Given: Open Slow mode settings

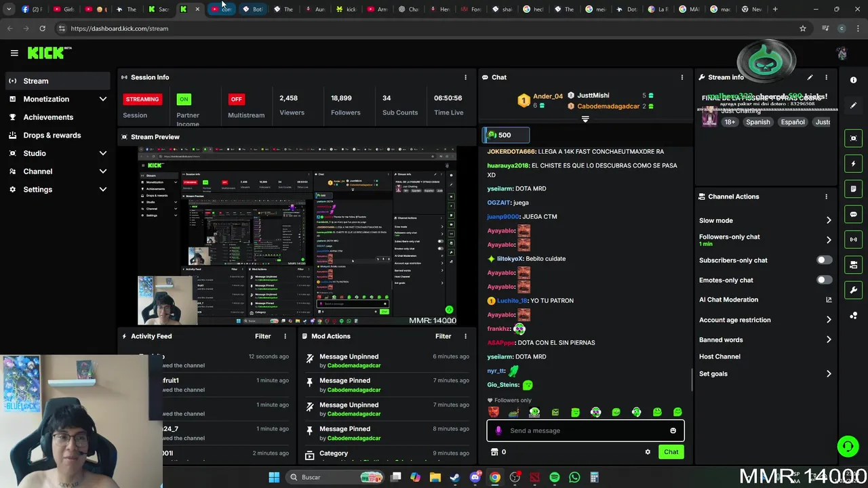Looking at the screenshot, I should [x=765, y=220].
